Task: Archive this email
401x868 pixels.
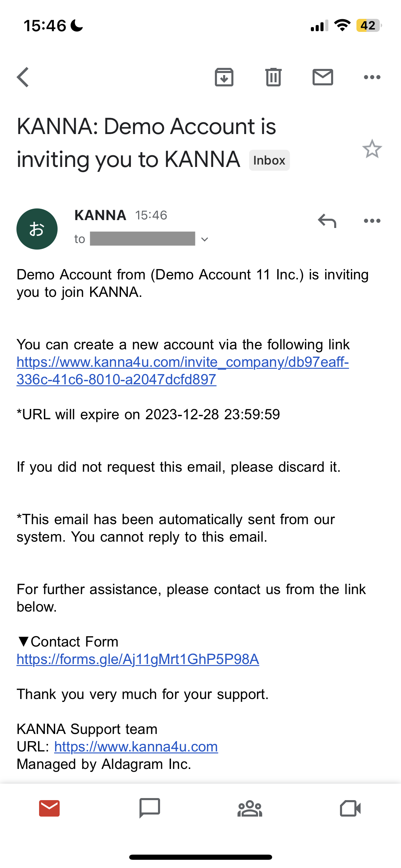Action: click(x=224, y=77)
